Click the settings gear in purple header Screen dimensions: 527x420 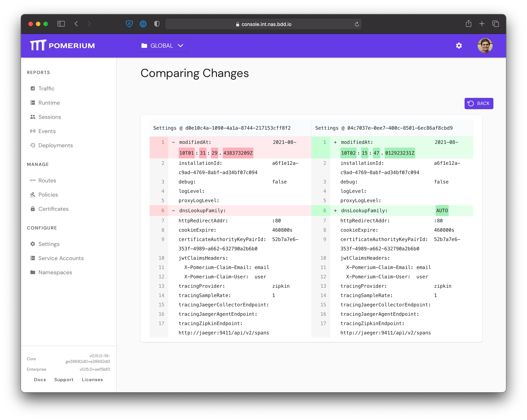click(459, 46)
